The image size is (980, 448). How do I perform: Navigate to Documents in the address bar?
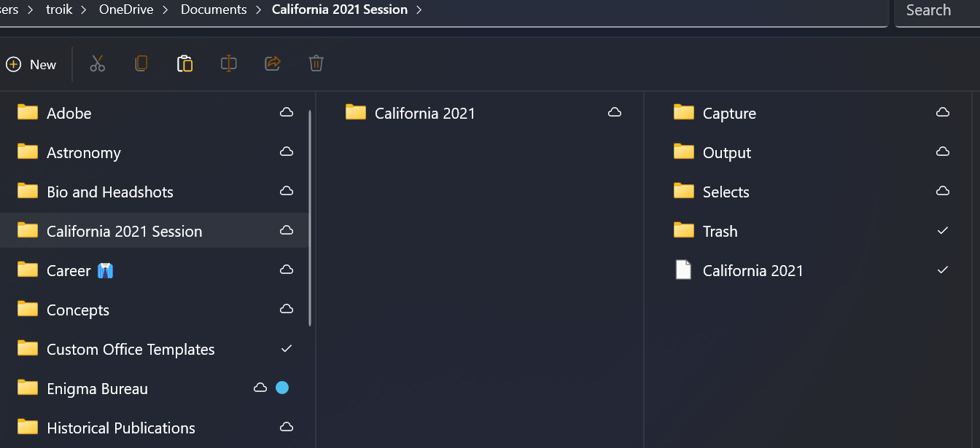(213, 9)
